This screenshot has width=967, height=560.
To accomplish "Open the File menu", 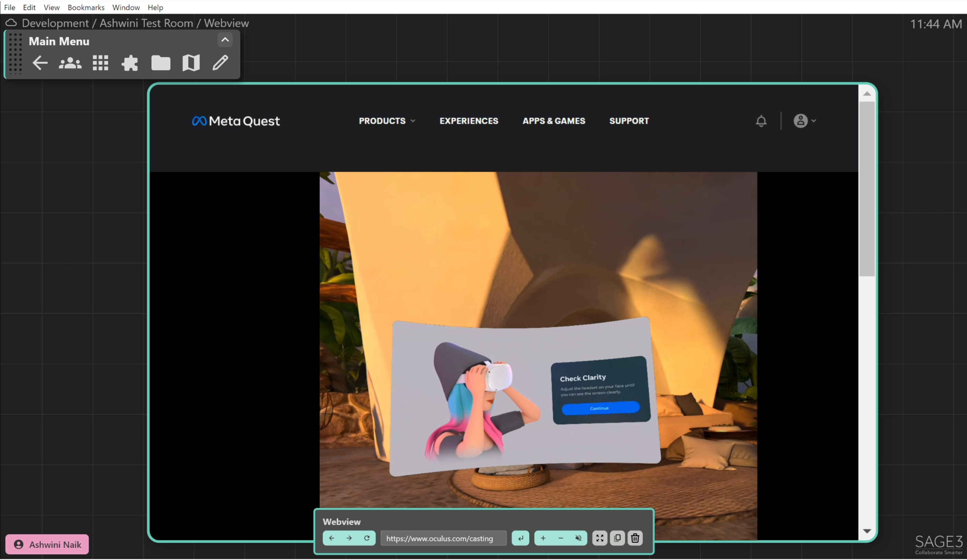I will click(x=10, y=7).
